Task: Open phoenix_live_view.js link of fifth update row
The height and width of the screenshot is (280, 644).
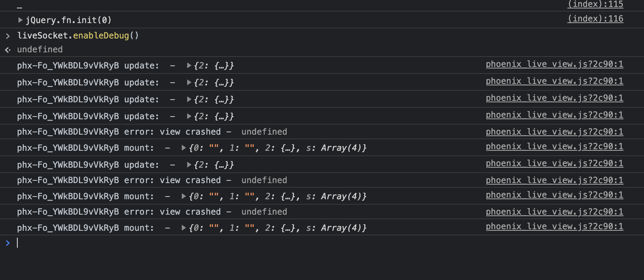Action: coord(555,163)
